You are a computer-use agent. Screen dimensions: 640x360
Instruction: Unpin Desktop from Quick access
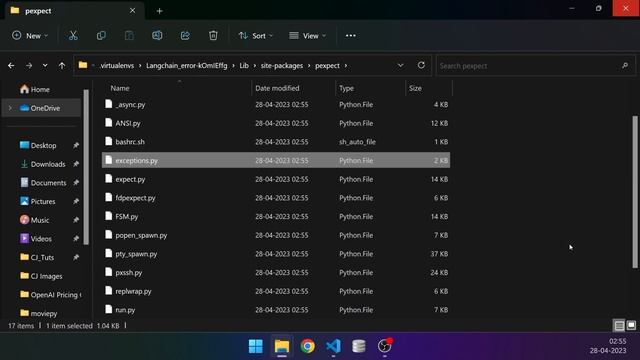pyautogui.click(x=76, y=145)
